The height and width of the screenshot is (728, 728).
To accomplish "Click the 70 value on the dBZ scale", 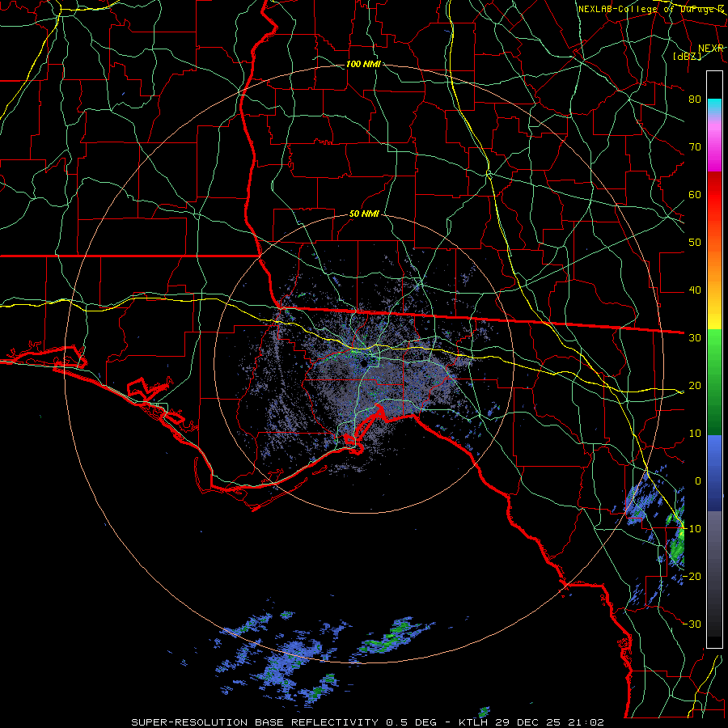I will coord(695,147).
